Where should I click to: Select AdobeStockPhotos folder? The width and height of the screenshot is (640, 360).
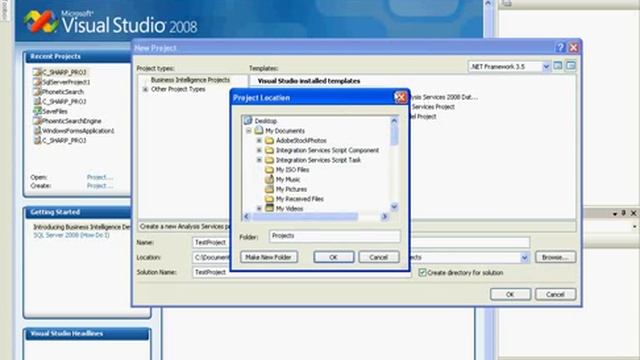click(301, 140)
